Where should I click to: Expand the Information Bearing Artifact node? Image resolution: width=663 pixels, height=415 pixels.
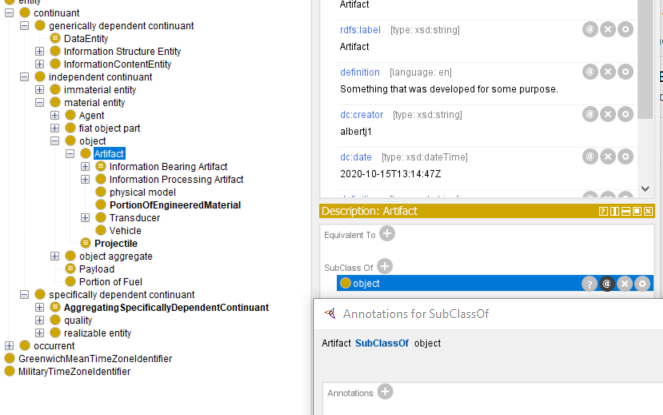click(x=85, y=167)
